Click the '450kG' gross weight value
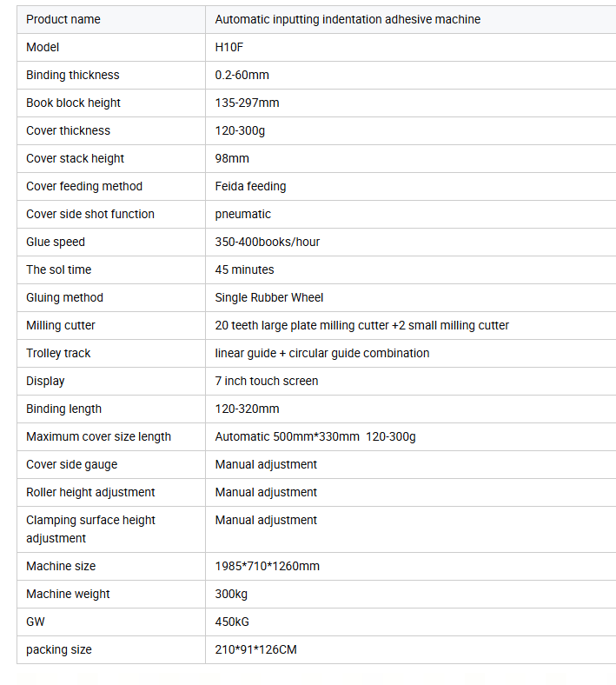The width and height of the screenshot is (616, 685). point(232,622)
